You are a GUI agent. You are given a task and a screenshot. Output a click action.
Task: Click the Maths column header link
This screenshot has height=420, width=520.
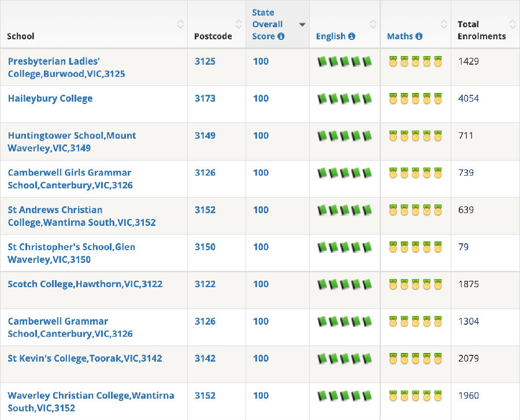tap(400, 36)
